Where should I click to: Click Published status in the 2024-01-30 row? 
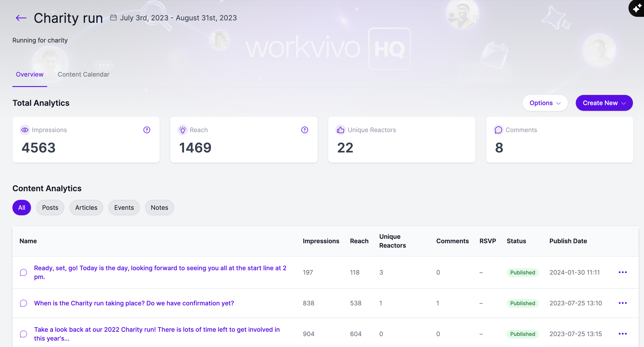pos(522,272)
